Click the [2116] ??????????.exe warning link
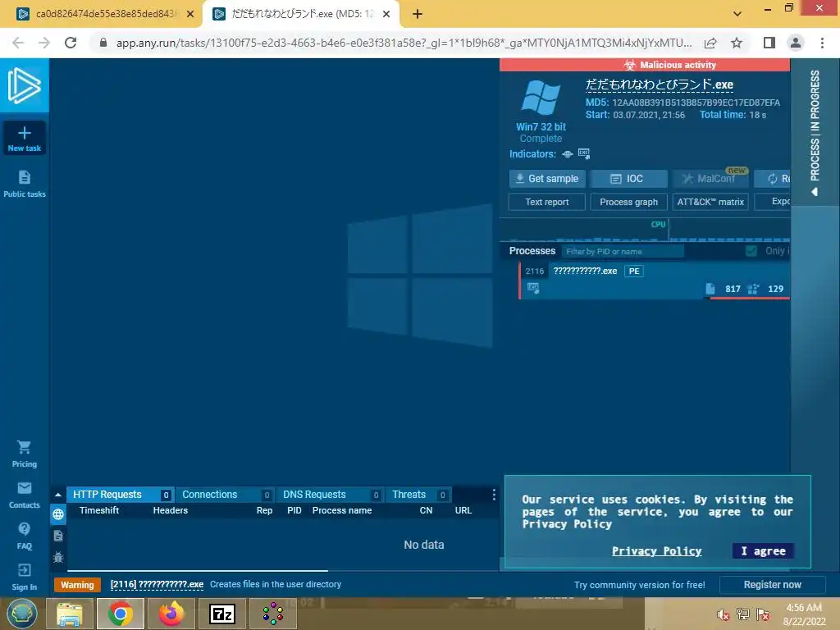 pos(157,584)
